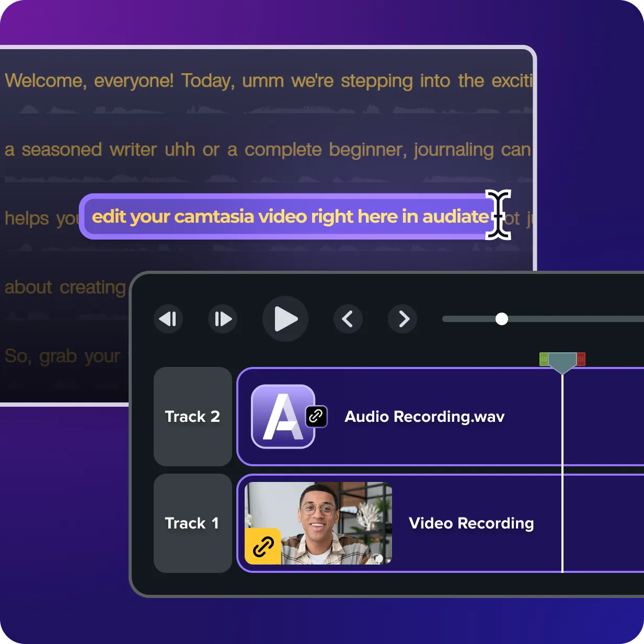Click the Audiate logo on the audio clip
Image resolution: width=644 pixels, height=644 pixels.
[x=283, y=417]
